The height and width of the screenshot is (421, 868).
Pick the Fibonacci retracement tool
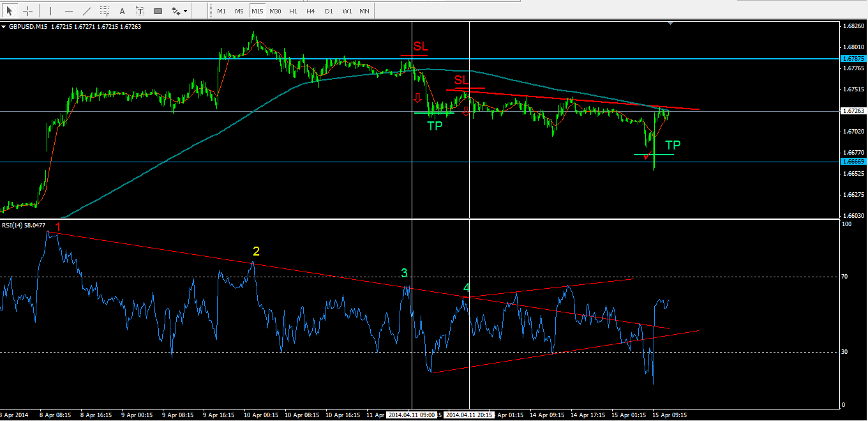[105, 11]
